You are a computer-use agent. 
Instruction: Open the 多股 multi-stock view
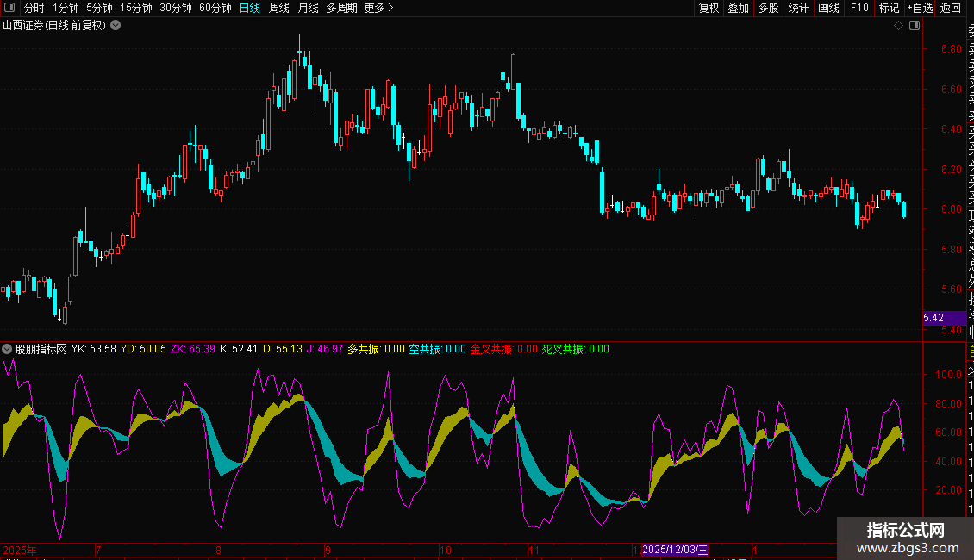tap(768, 8)
